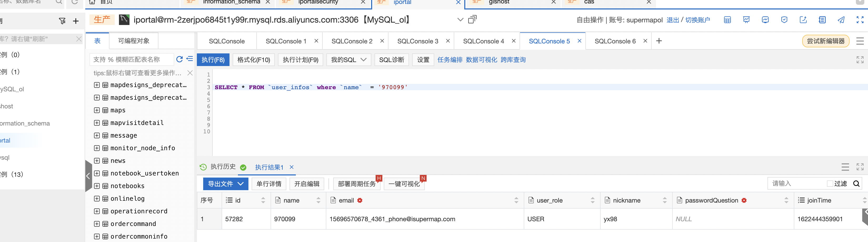
Task: Open the 我的SQL dropdown
Action: (348, 59)
